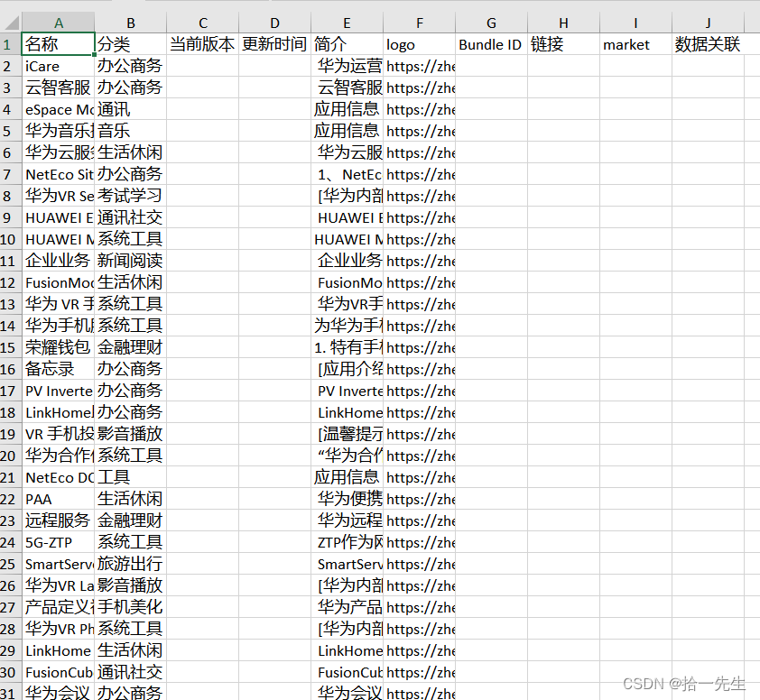This screenshot has width=760, height=700.
Task: Select the logo URL cell in row 2
Action: click(x=419, y=66)
